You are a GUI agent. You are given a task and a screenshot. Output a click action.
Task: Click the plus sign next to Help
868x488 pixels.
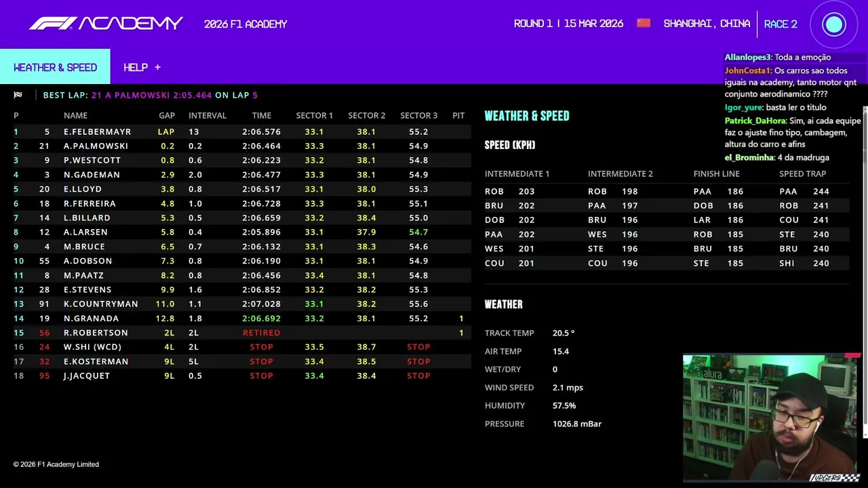(x=157, y=67)
